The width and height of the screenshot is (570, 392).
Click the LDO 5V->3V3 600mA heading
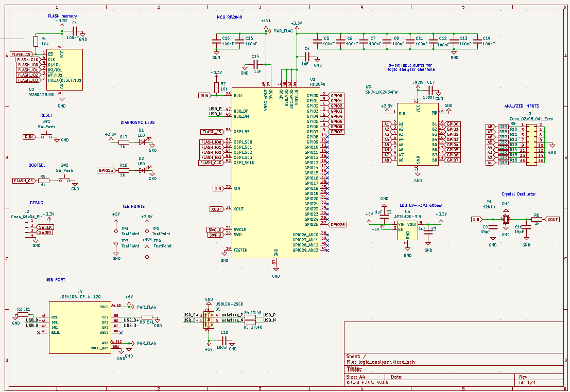421,205
